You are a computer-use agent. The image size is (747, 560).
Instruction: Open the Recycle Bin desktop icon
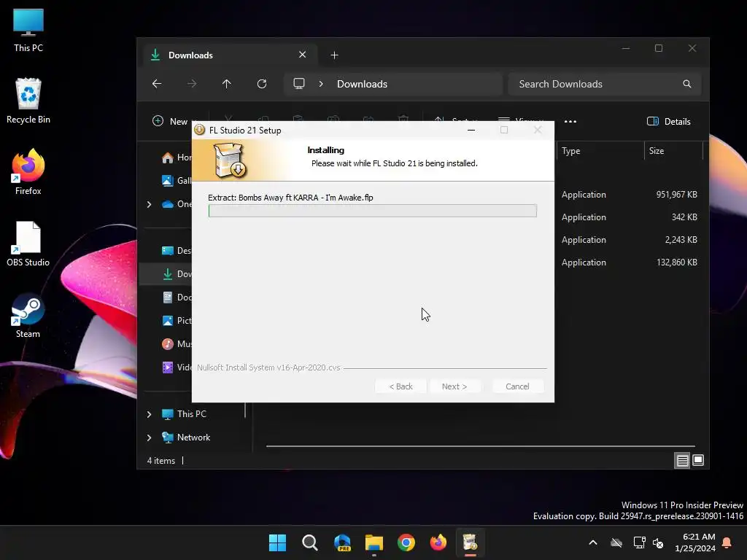pyautogui.click(x=28, y=101)
